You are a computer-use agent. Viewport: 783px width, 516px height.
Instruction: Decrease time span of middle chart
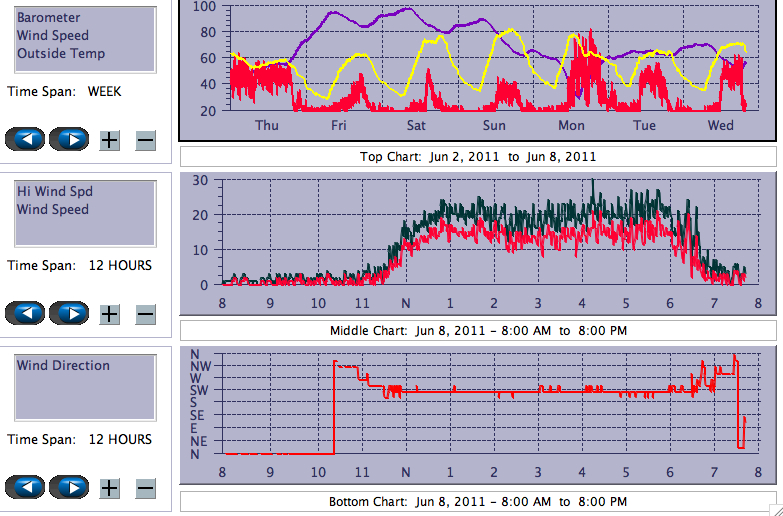[x=145, y=314]
